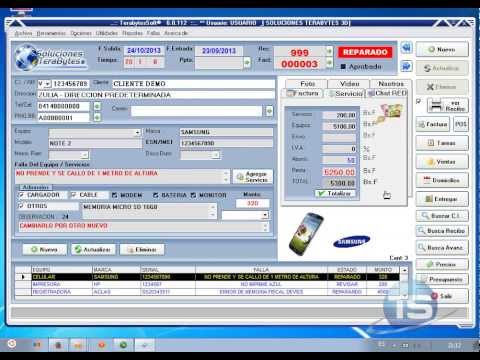Click the small printer icon below totals
Viewport: 480px width, 360px height.
[x=387, y=195]
